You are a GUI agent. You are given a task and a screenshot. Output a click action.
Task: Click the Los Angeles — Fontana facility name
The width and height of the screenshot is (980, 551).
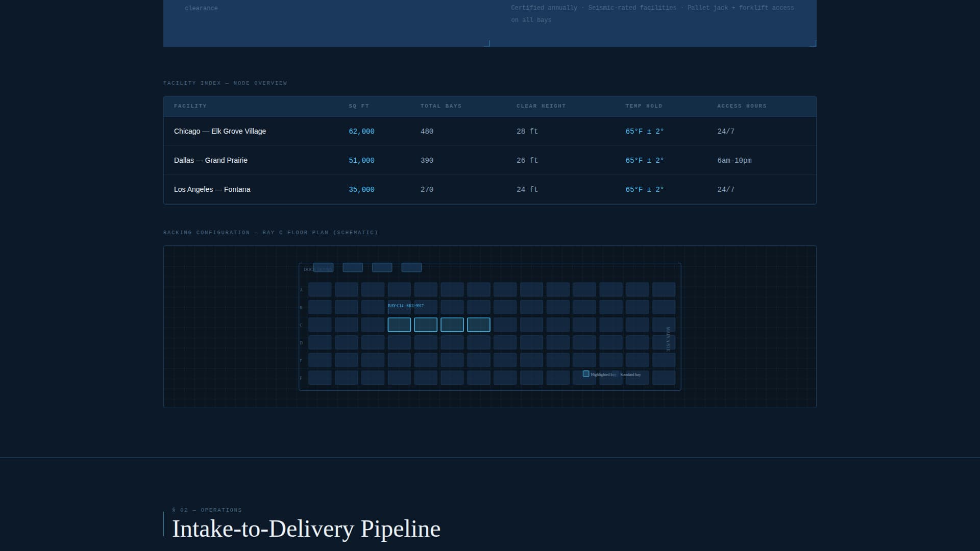coord(212,189)
